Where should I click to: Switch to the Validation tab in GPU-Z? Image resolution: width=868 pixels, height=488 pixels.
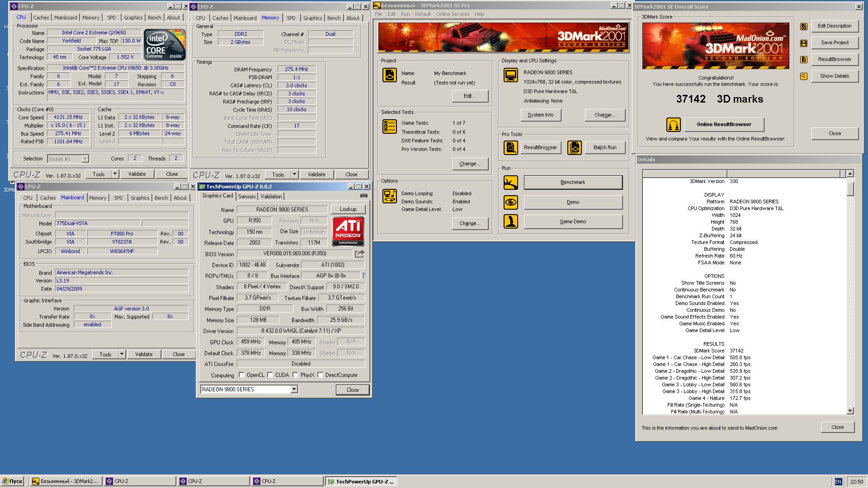[x=271, y=196]
